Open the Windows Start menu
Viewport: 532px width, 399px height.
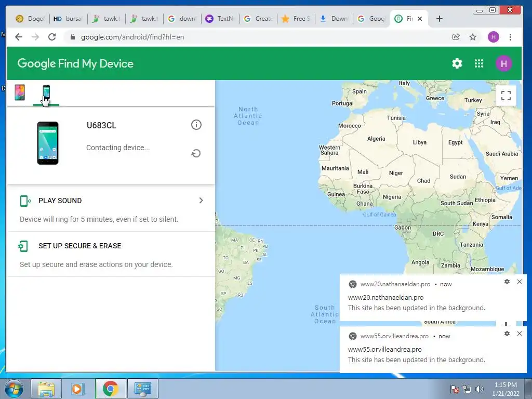pyautogui.click(x=14, y=389)
